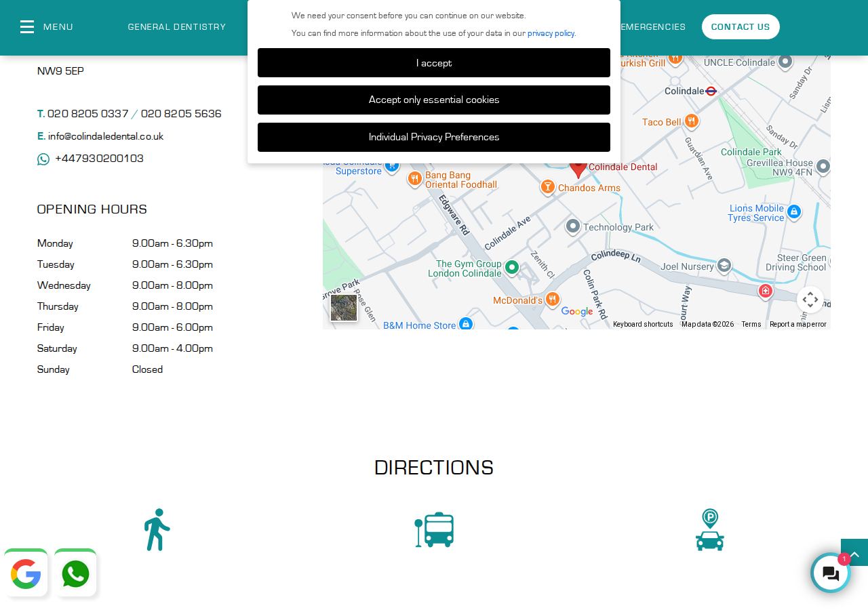Click the Taco Bell restaurant map marker
Viewport: 868px width, 610px height.
691,121
